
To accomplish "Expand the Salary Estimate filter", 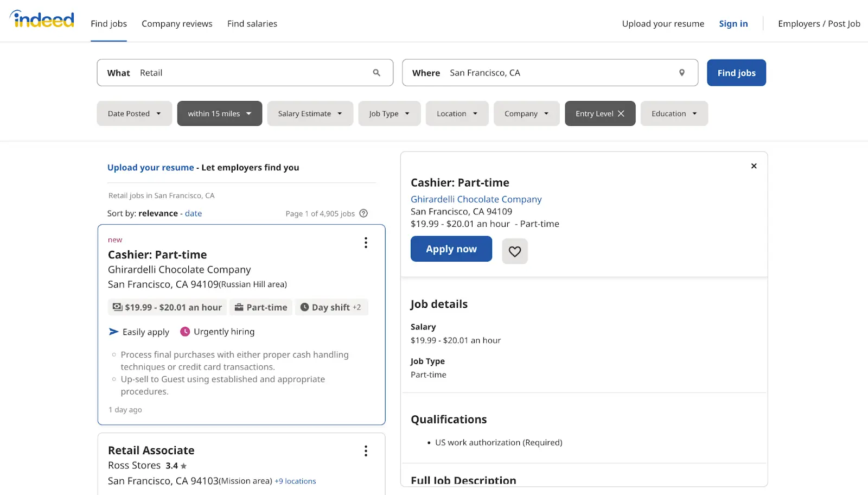I will coord(310,113).
